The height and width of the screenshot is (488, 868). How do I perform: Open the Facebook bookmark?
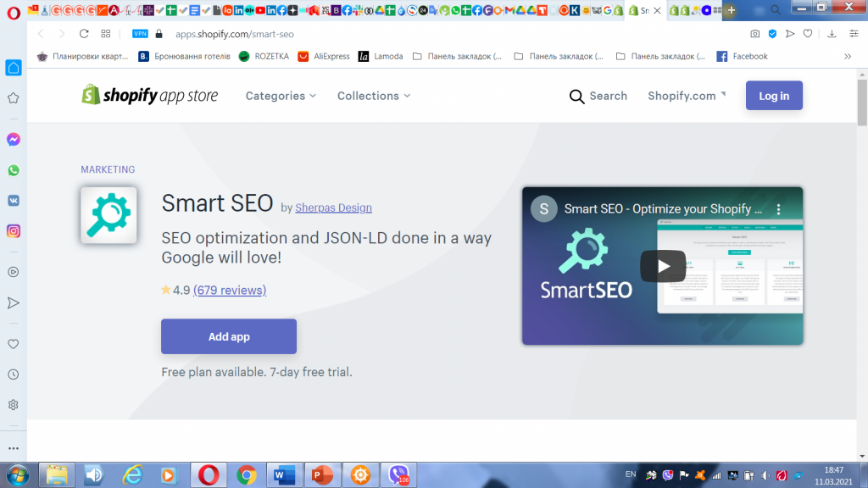click(743, 57)
